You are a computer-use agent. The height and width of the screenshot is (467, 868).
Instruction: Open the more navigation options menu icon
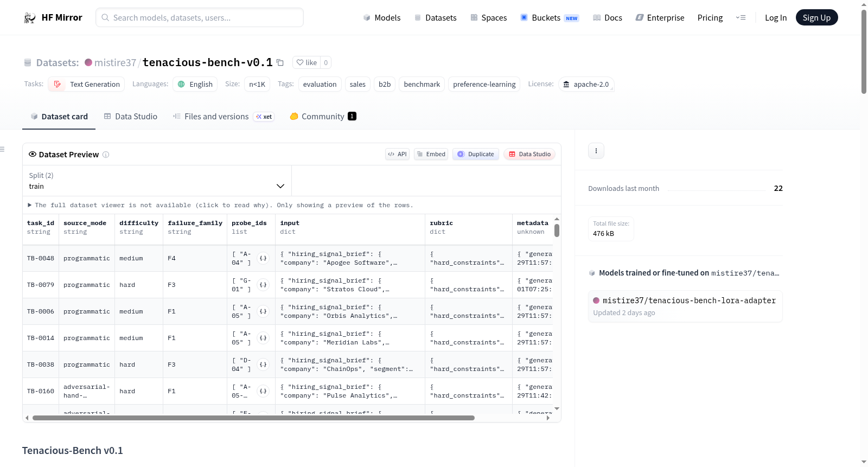coord(741,18)
